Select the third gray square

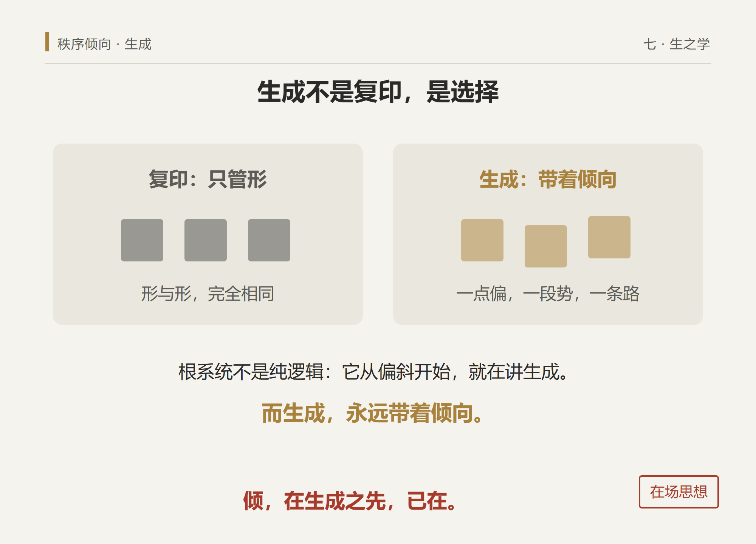(x=269, y=240)
